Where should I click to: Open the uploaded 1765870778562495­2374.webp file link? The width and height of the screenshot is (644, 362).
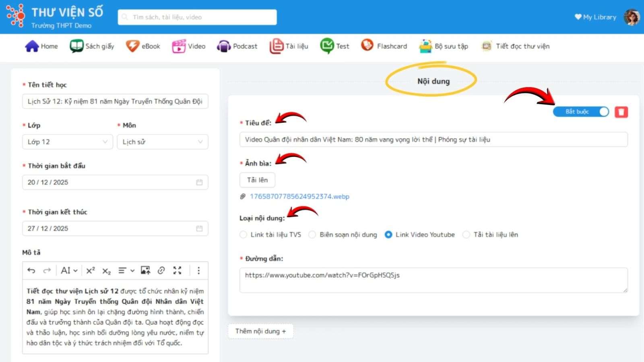coord(299,197)
